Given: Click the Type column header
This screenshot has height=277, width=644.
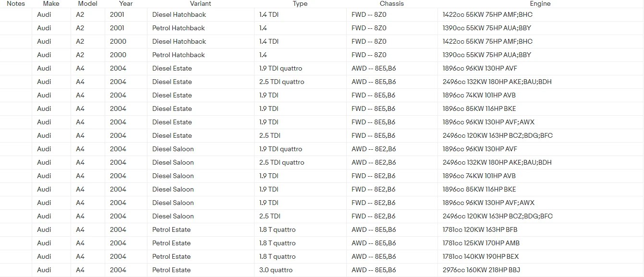Looking at the screenshot, I should click(x=300, y=4).
